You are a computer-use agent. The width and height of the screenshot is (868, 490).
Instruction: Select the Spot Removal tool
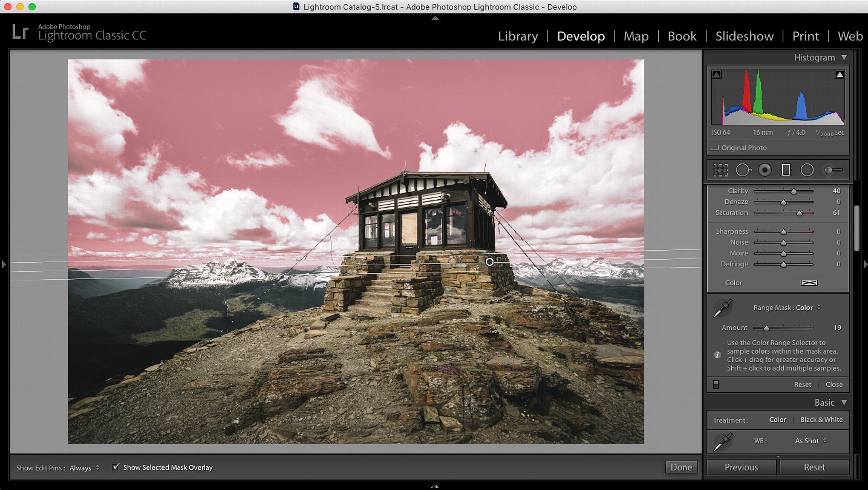click(743, 170)
